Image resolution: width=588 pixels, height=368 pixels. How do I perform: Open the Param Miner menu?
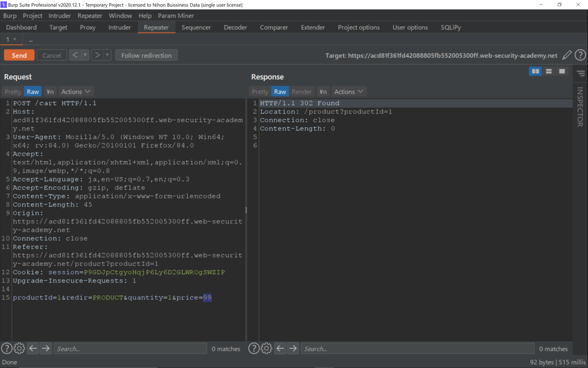click(176, 16)
